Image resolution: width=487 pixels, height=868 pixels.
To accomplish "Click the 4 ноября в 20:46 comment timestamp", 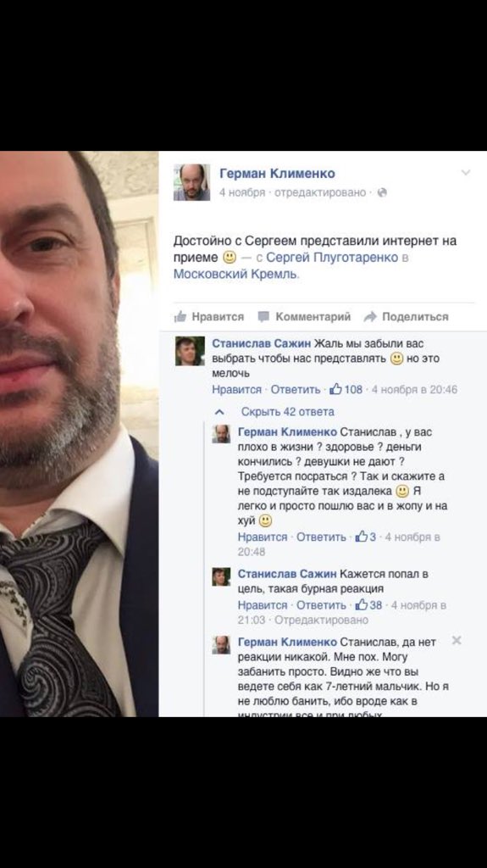I will pos(414,389).
